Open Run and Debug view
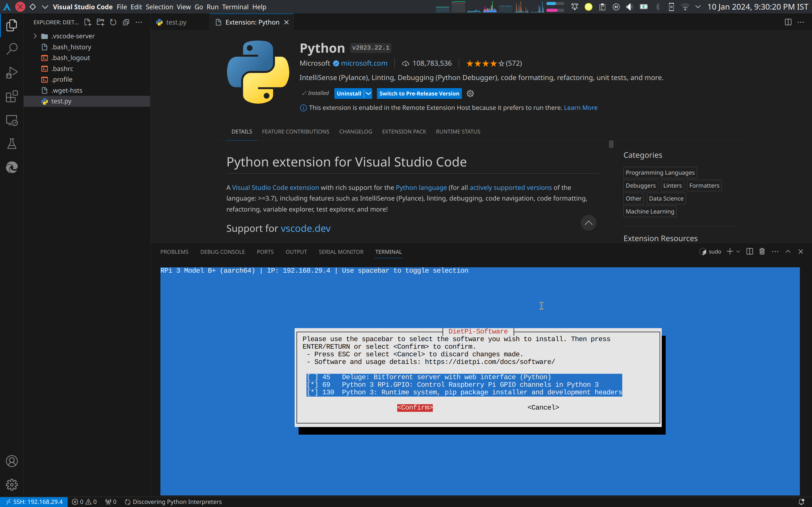 tap(12, 73)
